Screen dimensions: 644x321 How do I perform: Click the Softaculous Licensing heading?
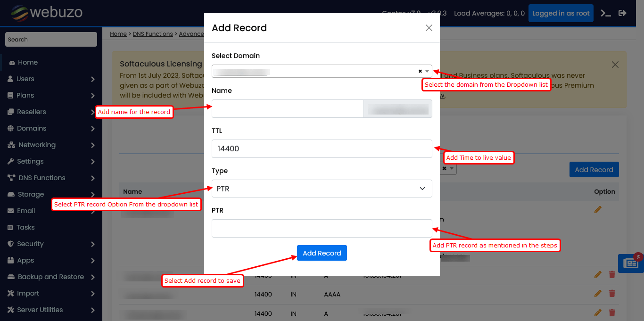point(161,64)
